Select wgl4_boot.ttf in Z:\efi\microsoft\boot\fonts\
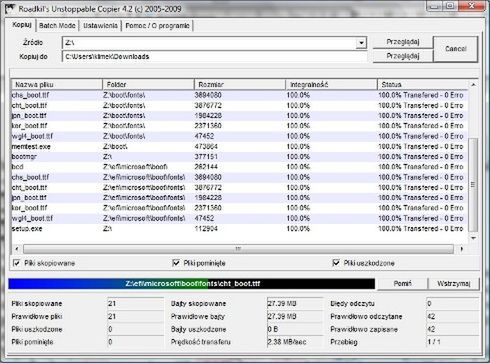 point(240,218)
